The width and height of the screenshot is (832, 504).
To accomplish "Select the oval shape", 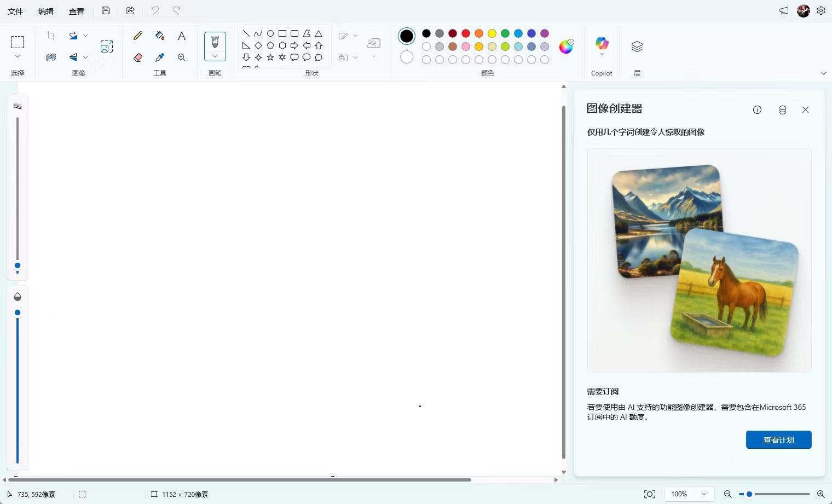I will (x=270, y=33).
